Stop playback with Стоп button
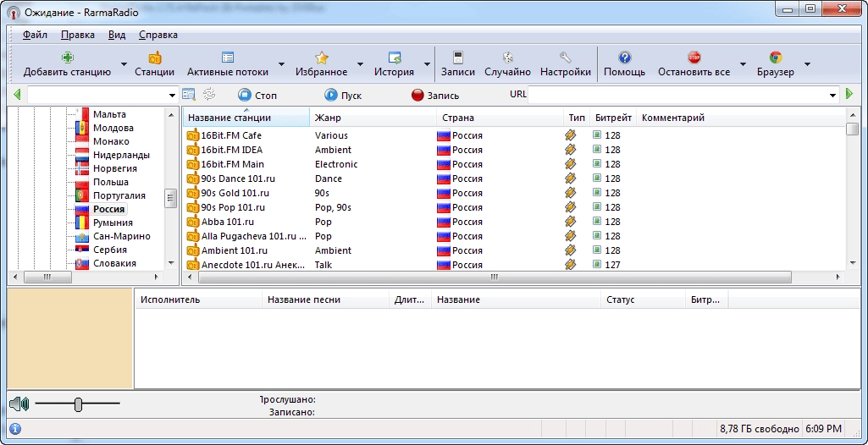Viewport: 868px width, 445px height. (x=258, y=95)
